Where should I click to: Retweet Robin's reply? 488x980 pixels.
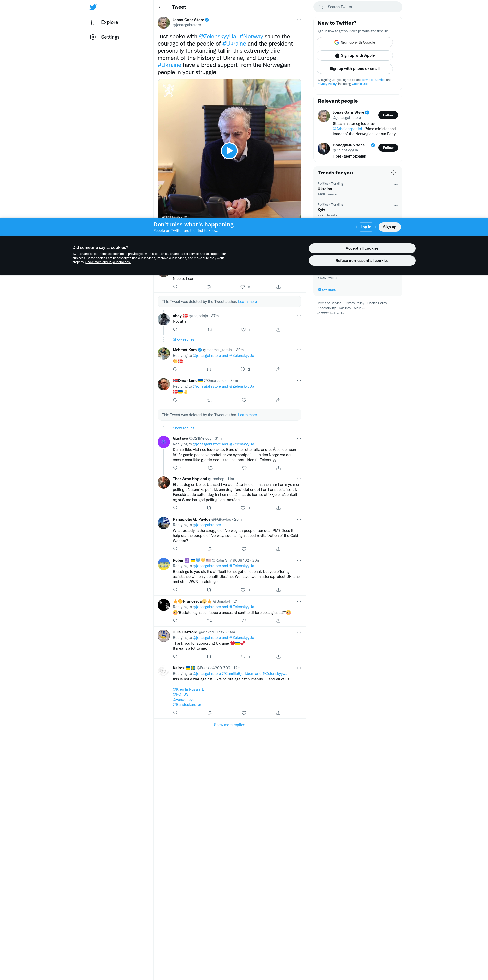click(x=209, y=590)
